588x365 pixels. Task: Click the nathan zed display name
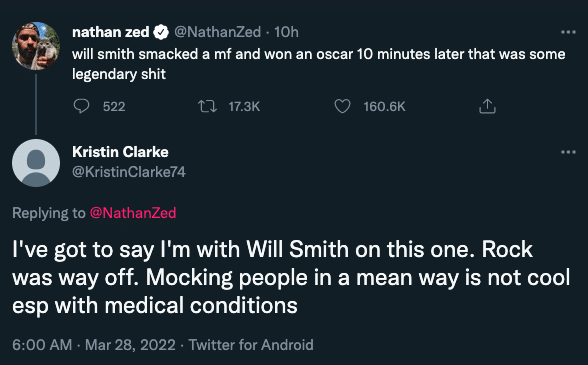111,32
